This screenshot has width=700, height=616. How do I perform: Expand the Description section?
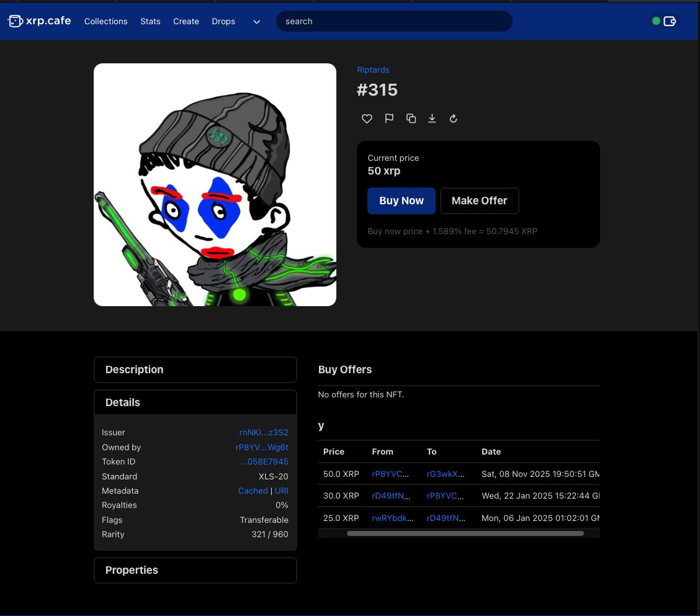(x=195, y=369)
